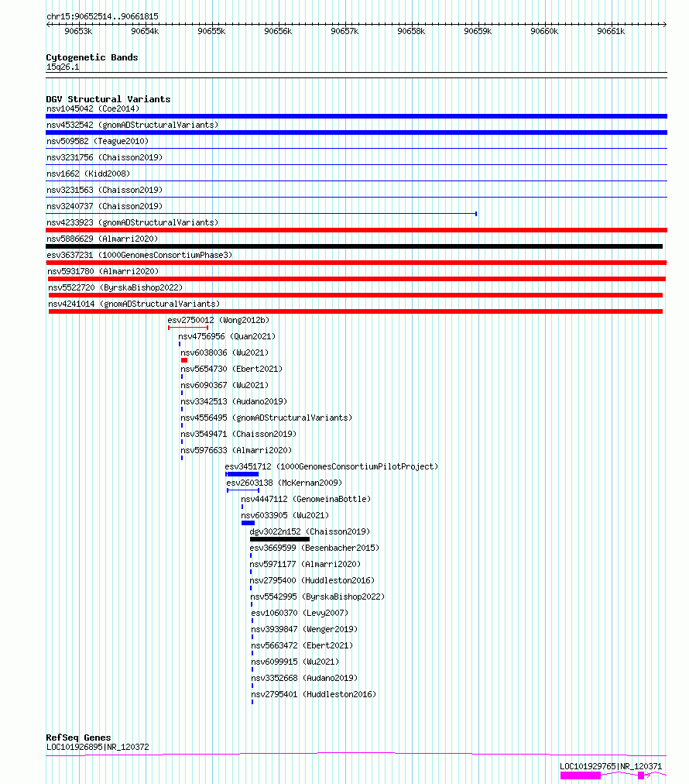Image resolution: width=689 pixels, height=784 pixels.
Task: Click the Cytogenetic Bands track title
Action: [x=92, y=57]
